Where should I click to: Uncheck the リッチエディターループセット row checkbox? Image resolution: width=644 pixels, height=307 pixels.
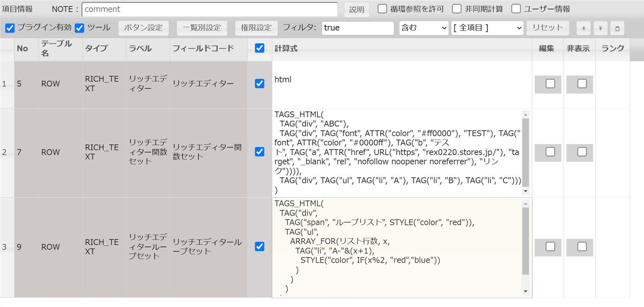click(x=259, y=246)
